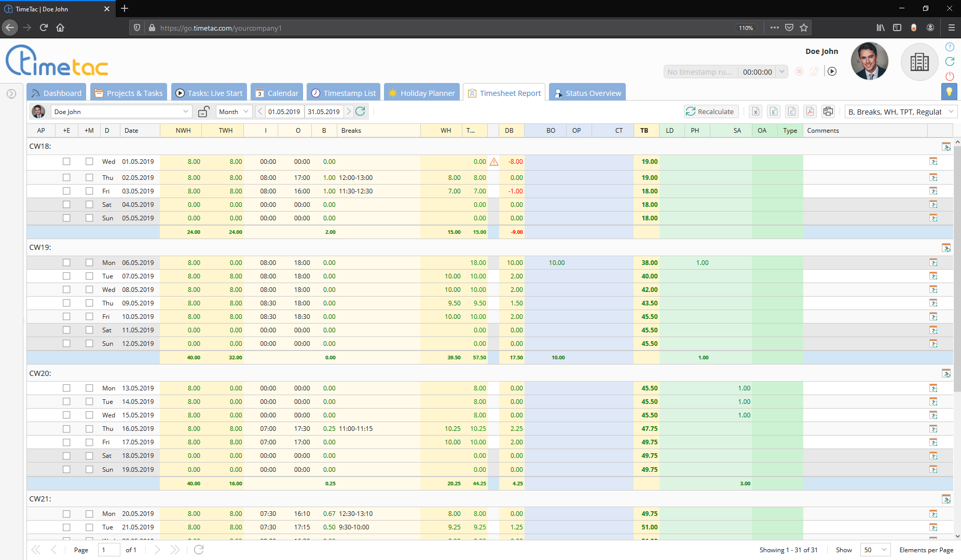Screen dimensions: 961x560
Task: Open CW21 week detail icon
Action: (946, 499)
